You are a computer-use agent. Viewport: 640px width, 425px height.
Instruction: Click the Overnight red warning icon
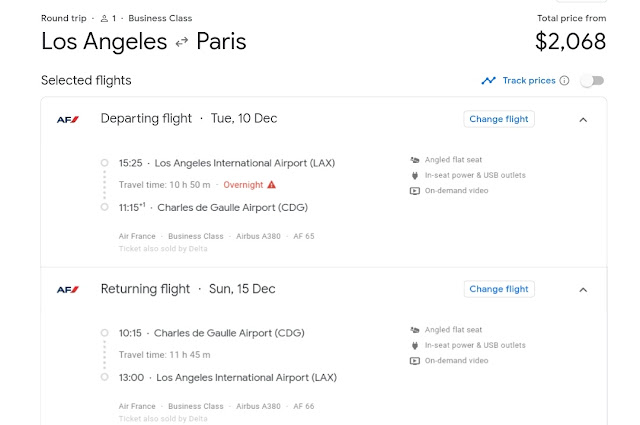271,185
